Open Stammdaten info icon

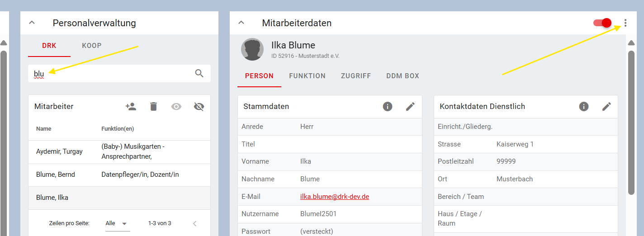[388, 106]
